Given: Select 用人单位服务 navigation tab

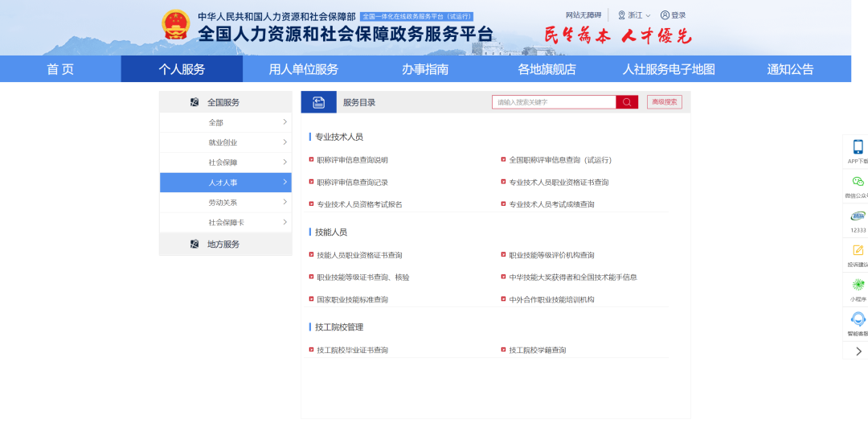Looking at the screenshot, I should 303,68.
